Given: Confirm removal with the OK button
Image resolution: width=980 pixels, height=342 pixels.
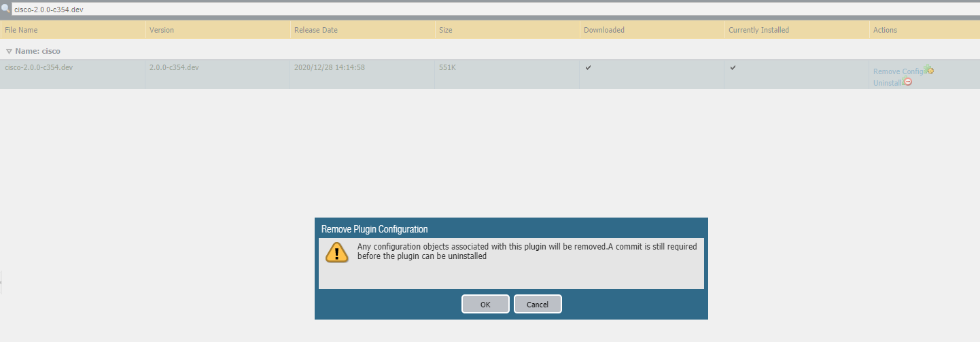Looking at the screenshot, I should [485, 304].
